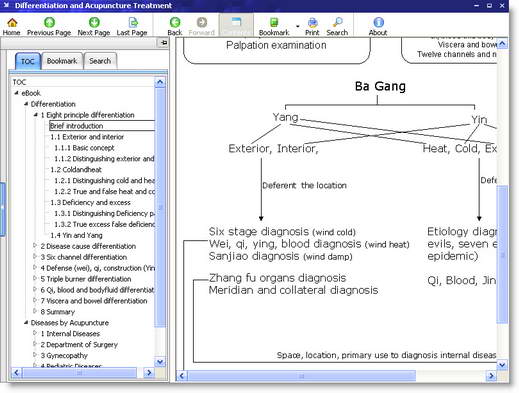
Task: Switch to the Search tab in sidebar
Action: click(100, 61)
